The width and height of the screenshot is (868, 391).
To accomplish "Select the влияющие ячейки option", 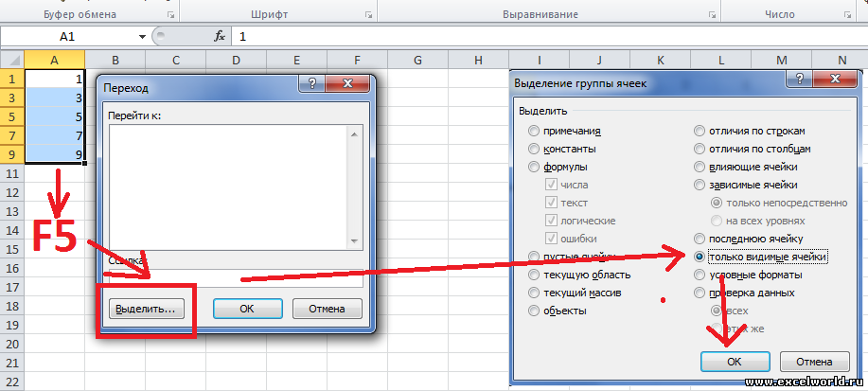I will click(746, 167).
